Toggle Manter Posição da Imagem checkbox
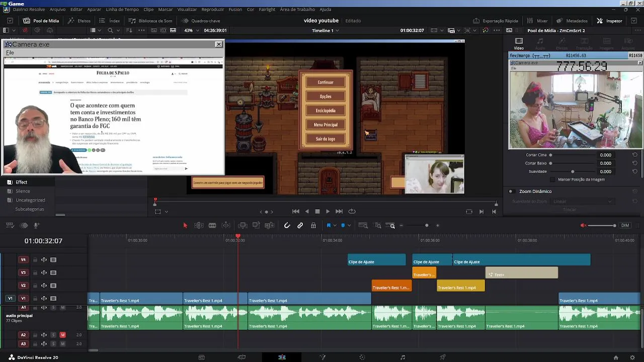 coord(553,179)
